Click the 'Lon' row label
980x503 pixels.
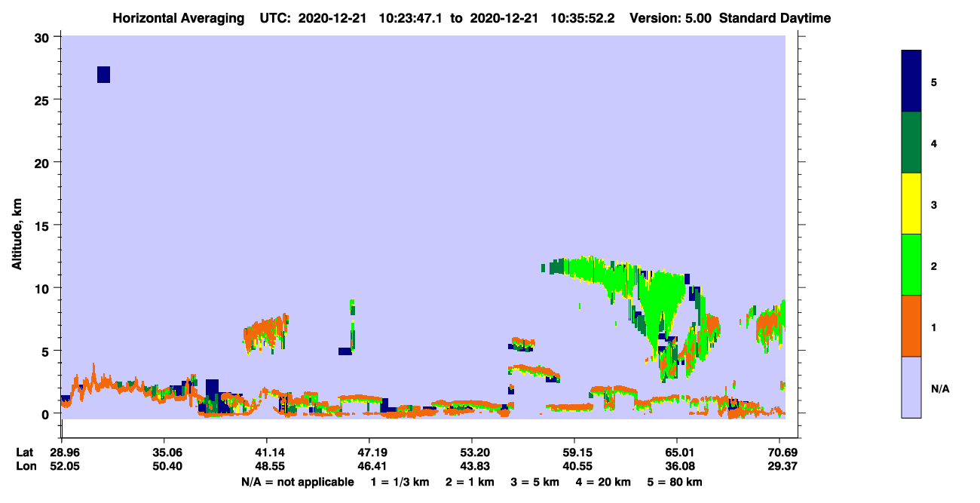(x=25, y=466)
